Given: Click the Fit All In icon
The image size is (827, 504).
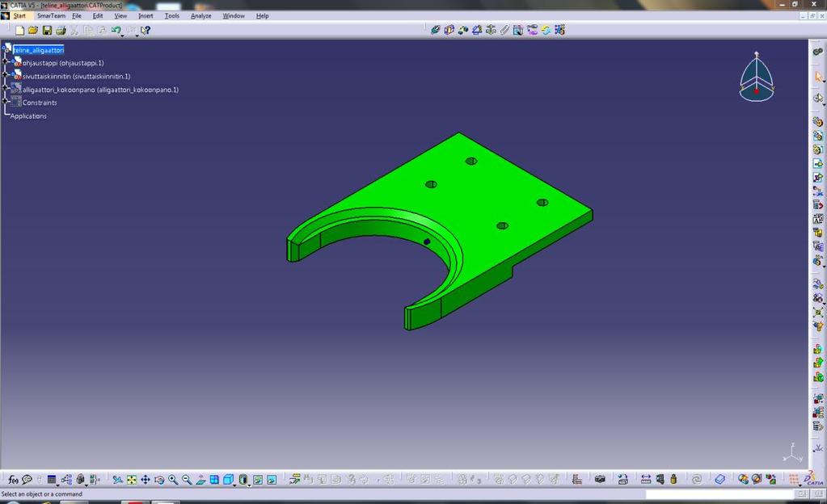Looking at the screenshot, I should (131, 479).
